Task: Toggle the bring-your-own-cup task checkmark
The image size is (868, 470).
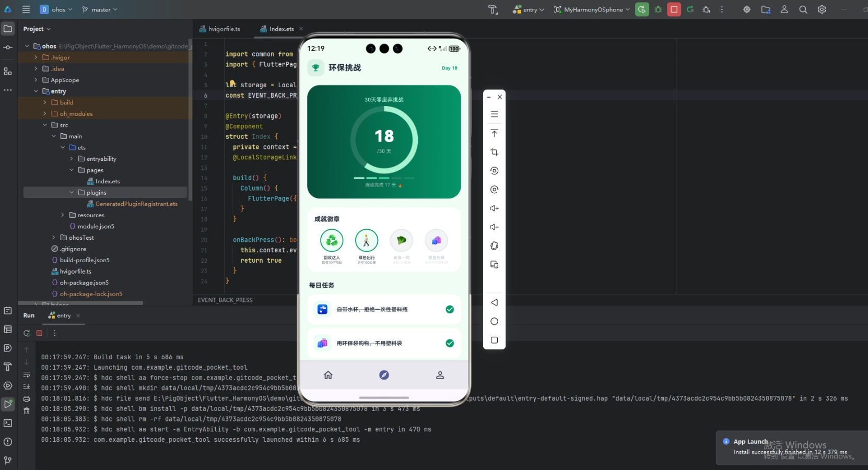Action: click(450, 310)
